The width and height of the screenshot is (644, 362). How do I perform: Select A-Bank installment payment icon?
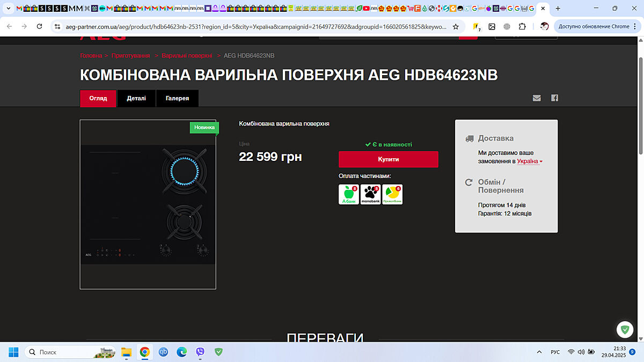click(349, 194)
